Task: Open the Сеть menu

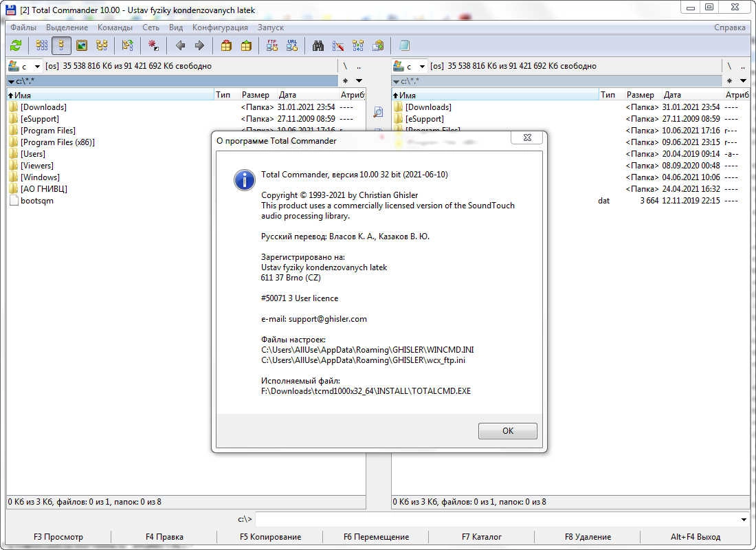Action: tap(151, 27)
